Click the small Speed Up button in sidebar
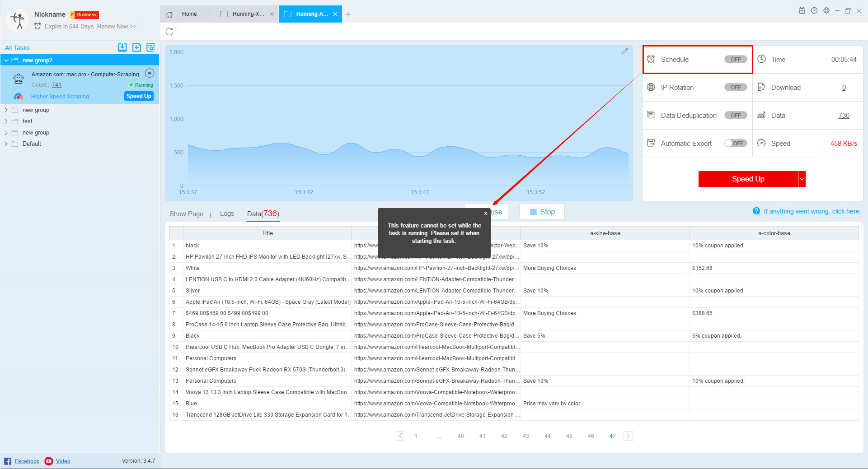 [x=139, y=96]
